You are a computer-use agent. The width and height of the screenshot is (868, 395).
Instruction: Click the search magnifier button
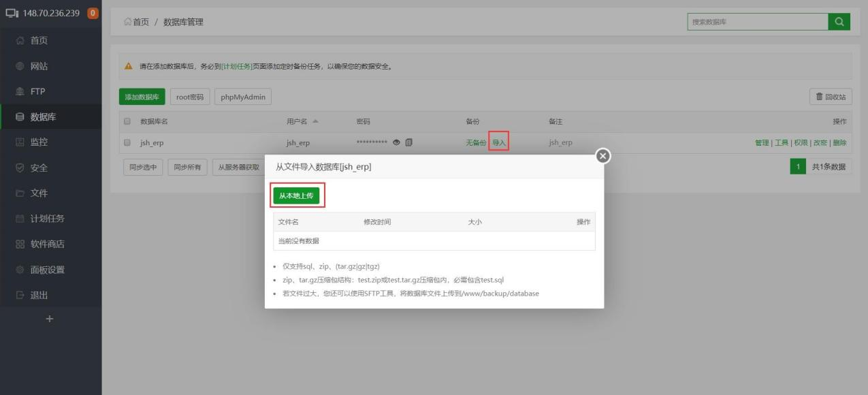pos(839,22)
